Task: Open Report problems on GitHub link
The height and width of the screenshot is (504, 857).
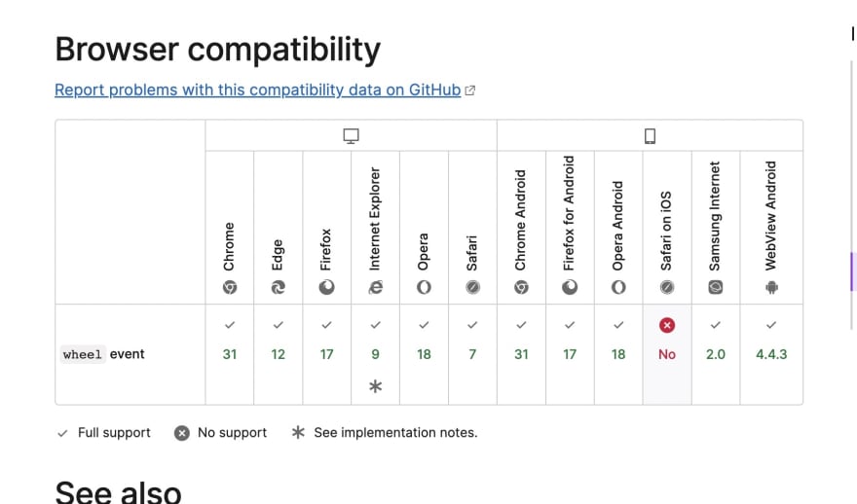Action: [x=257, y=90]
